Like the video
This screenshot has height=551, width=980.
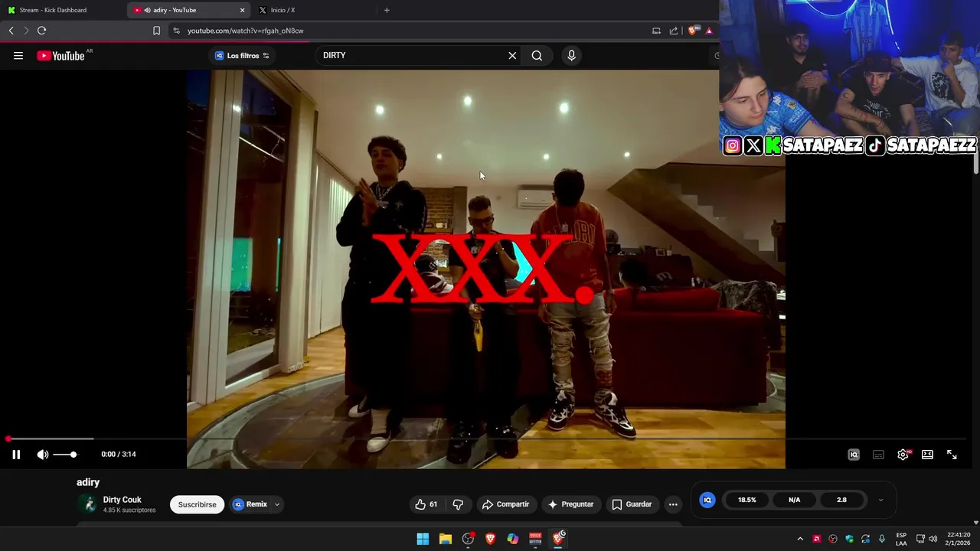click(x=426, y=504)
